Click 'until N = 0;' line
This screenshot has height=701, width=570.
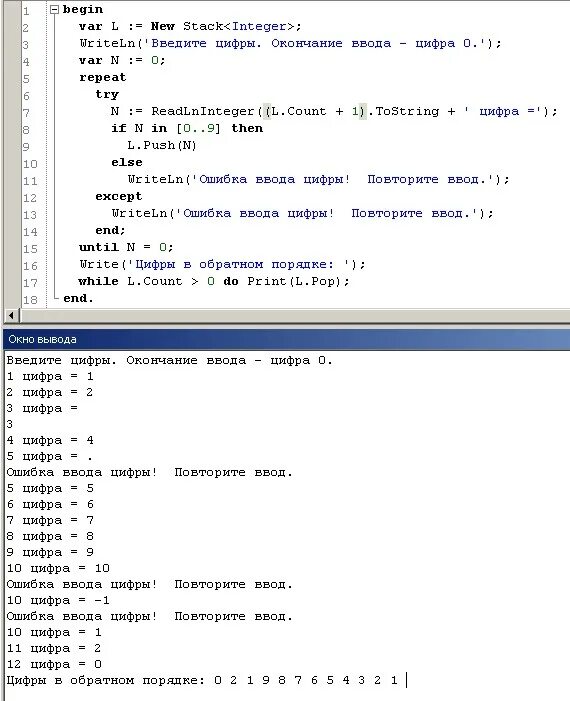coord(126,247)
